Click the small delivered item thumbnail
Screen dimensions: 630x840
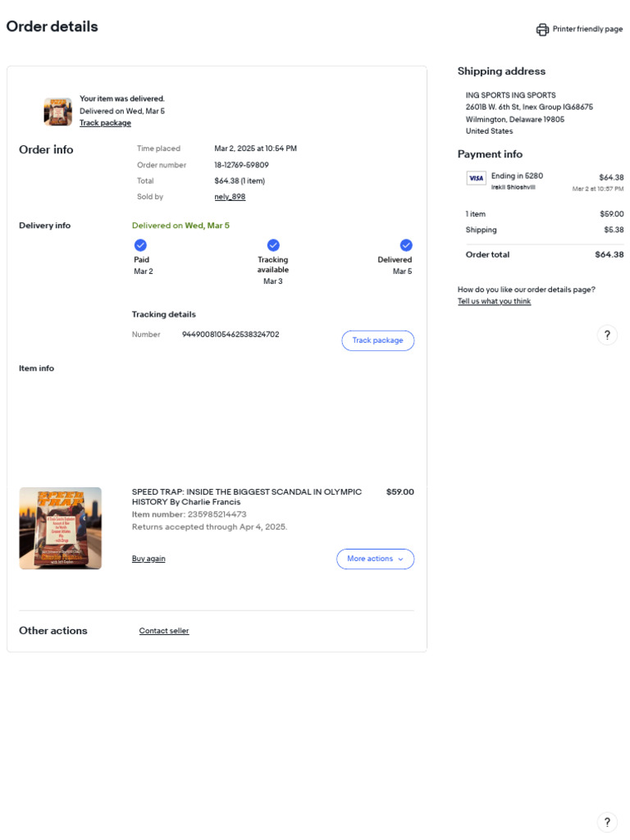58,112
